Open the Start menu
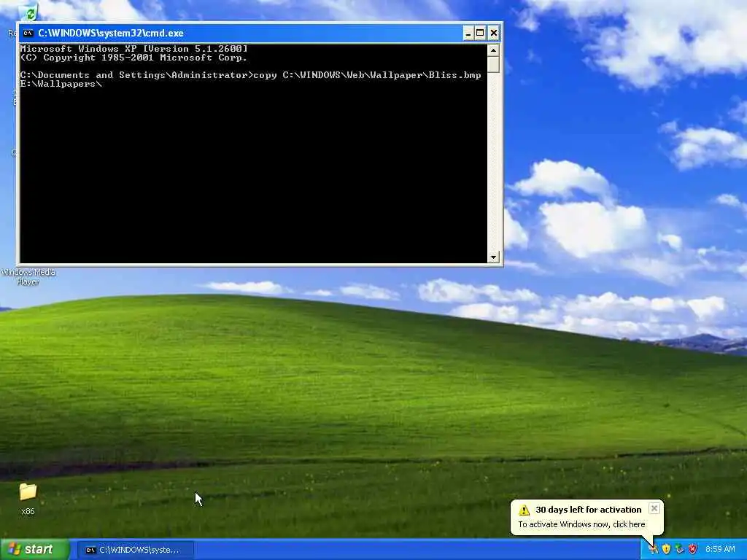This screenshot has width=747, height=560. tap(35, 549)
